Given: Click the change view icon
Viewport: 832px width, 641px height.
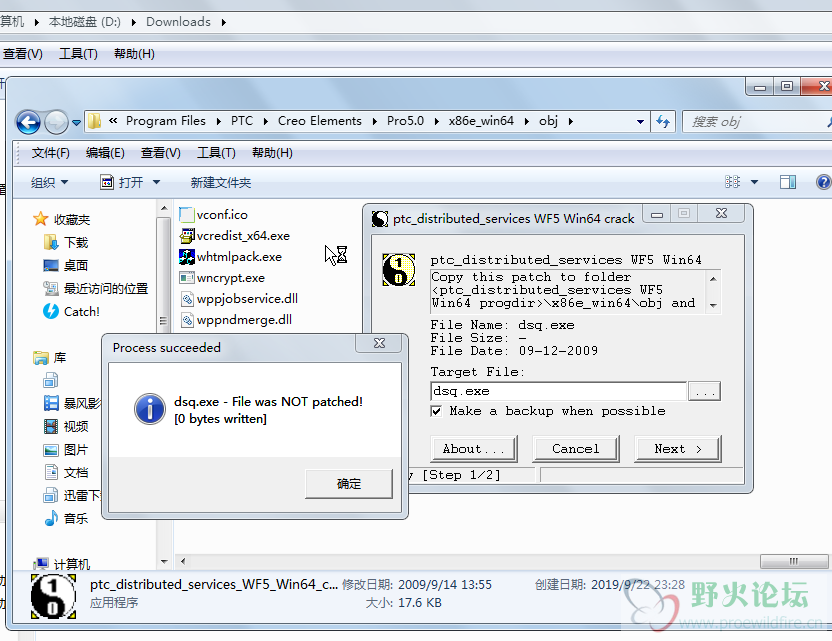Looking at the screenshot, I should click(732, 182).
